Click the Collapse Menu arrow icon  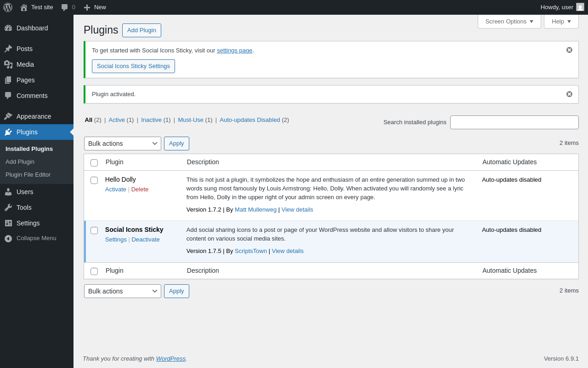tap(8, 238)
